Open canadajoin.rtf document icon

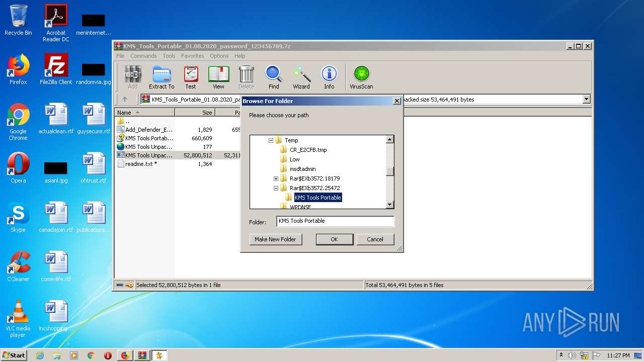click(56, 217)
